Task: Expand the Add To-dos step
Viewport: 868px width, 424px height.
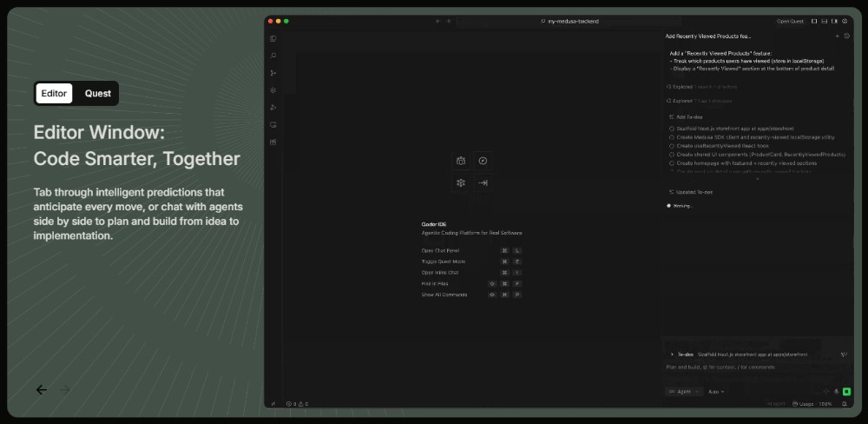Action: (x=686, y=117)
